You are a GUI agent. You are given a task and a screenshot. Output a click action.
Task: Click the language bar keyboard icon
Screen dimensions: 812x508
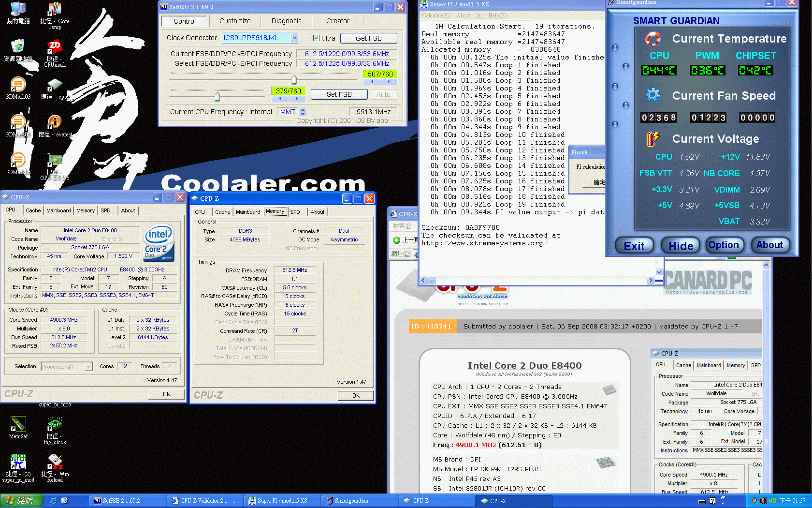[702, 501]
